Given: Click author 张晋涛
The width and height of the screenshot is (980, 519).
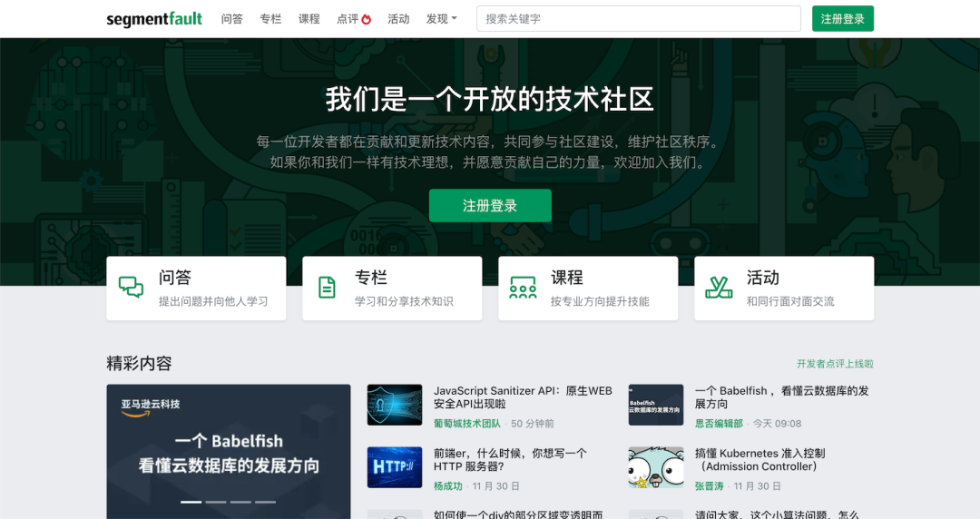Looking at the screenshot, I should (x=710, y=485).
